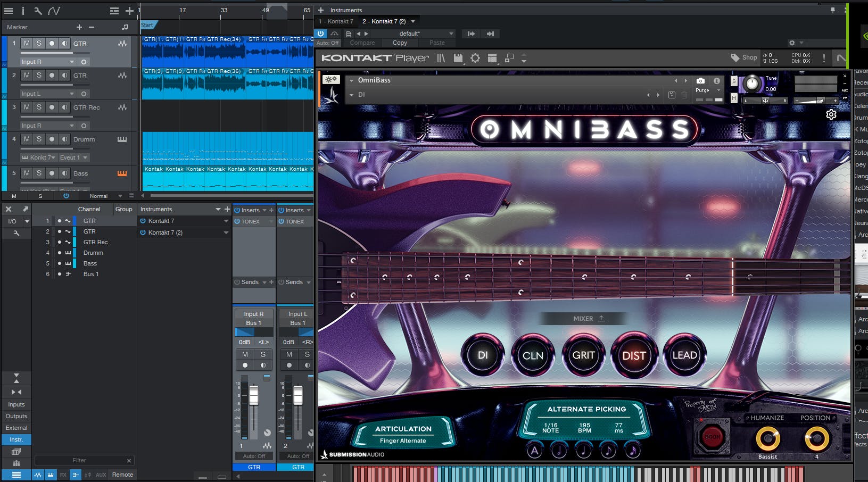
Task: Open the Kontakt settings gear icon
Action: pos(475,58)
